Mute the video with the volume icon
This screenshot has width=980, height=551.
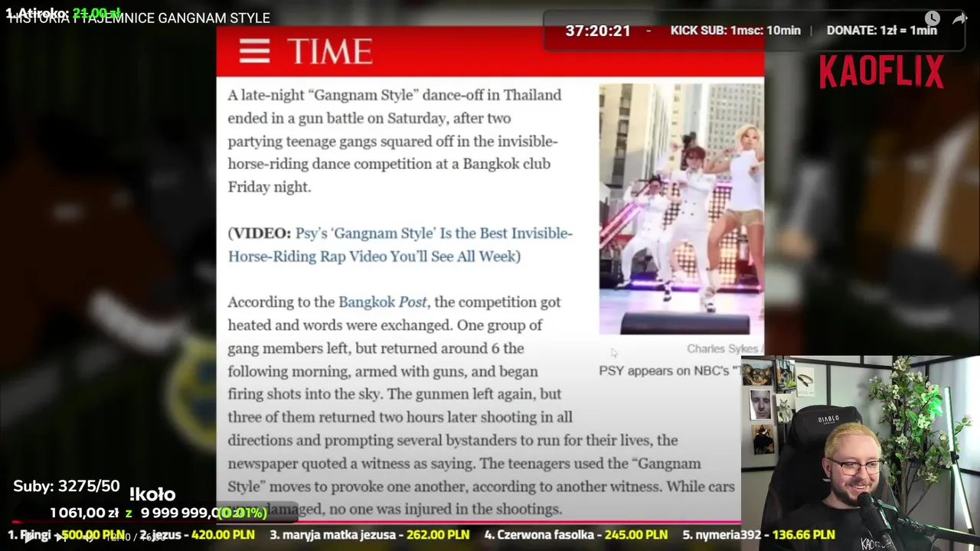[90, 537]
